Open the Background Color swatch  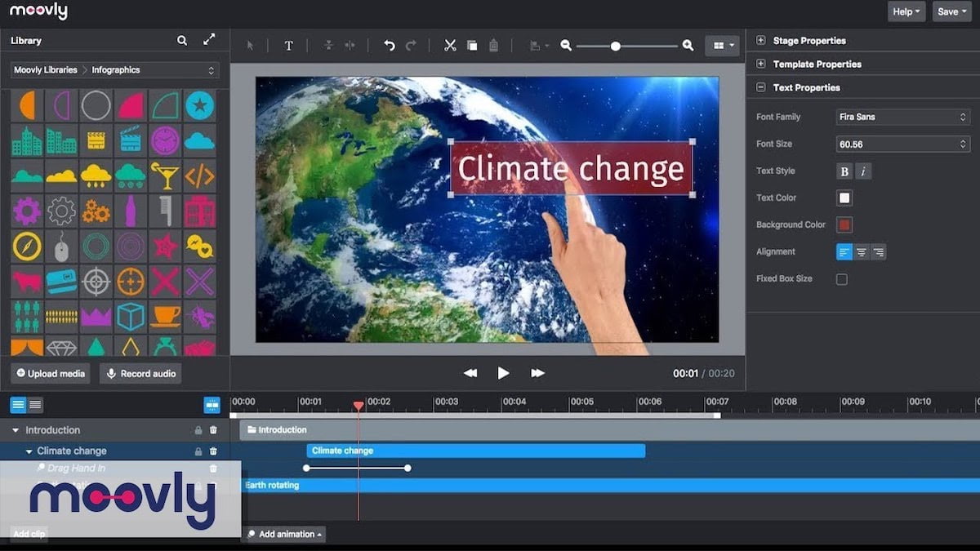[844, 224]
